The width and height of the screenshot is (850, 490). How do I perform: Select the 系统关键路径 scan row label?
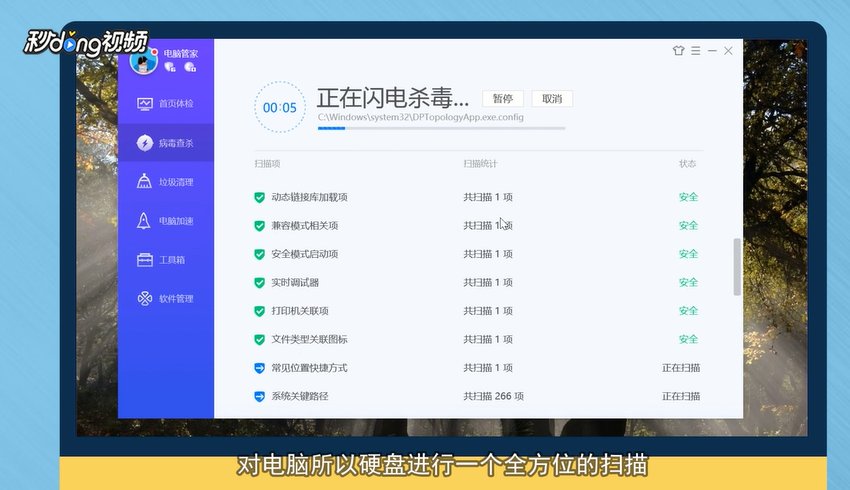click(300, 396)
